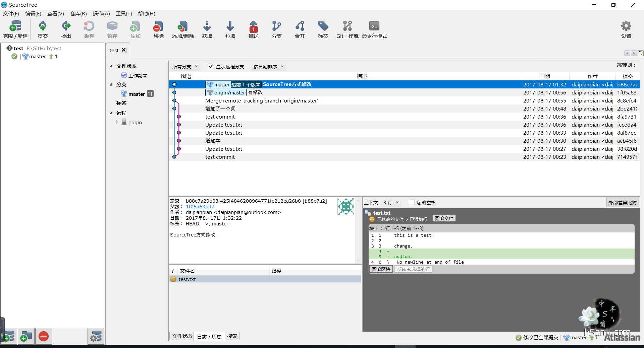Viewport: 644px width, 348px height.
Task: Click the Date (日期) column header
Action: [x=545, y=76]
